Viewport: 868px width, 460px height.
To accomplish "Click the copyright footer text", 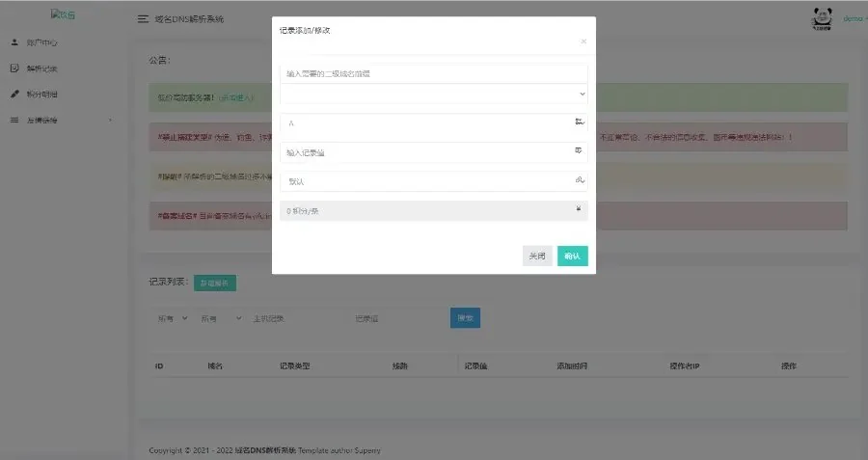I will [x=264, y=450].
